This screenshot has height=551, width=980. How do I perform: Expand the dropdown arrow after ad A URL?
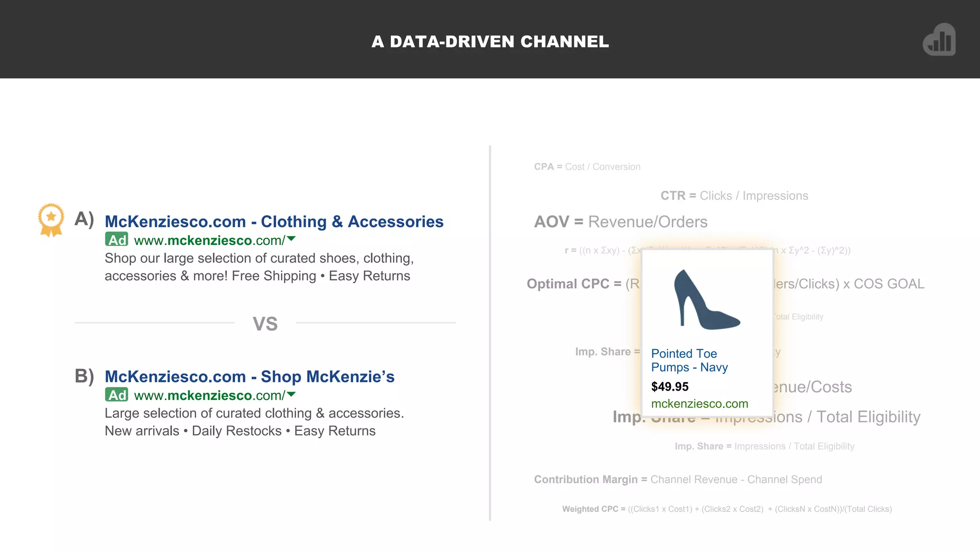pyautogui.click(x=291, y=239)
